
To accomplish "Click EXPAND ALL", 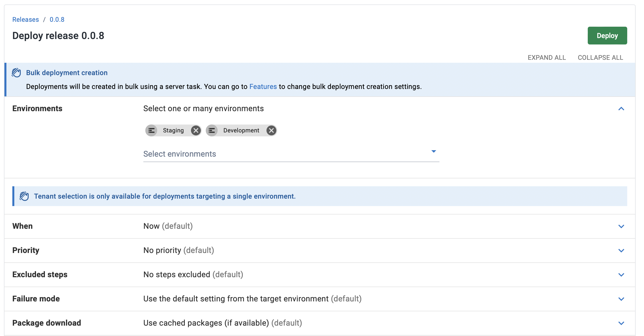I will coord(547,58).
